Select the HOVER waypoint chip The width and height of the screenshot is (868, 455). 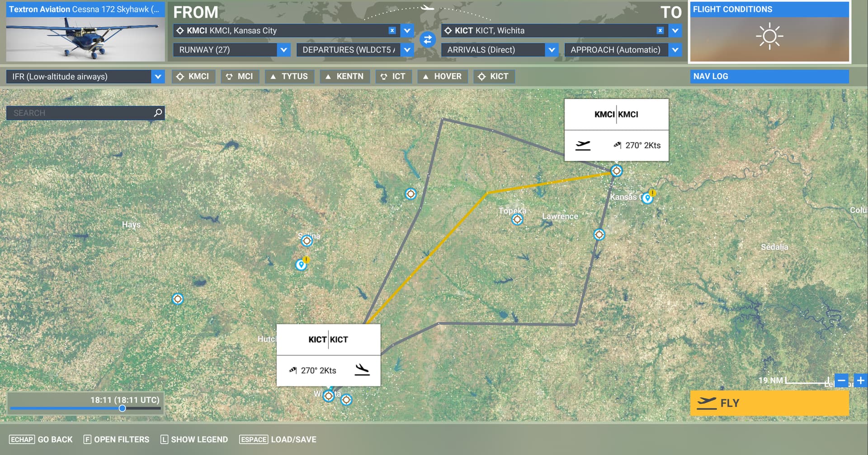click(443, 76)
